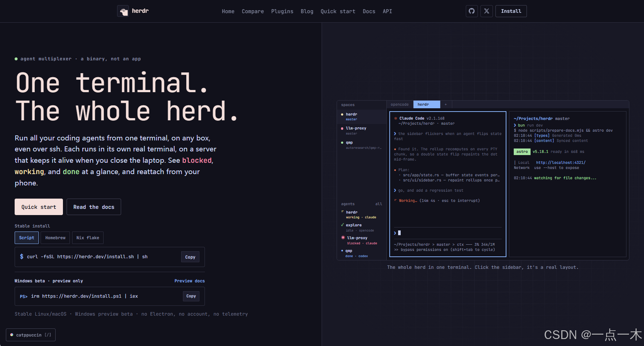
Task: Select the Nix flake install tab
Action: [88, 238]
